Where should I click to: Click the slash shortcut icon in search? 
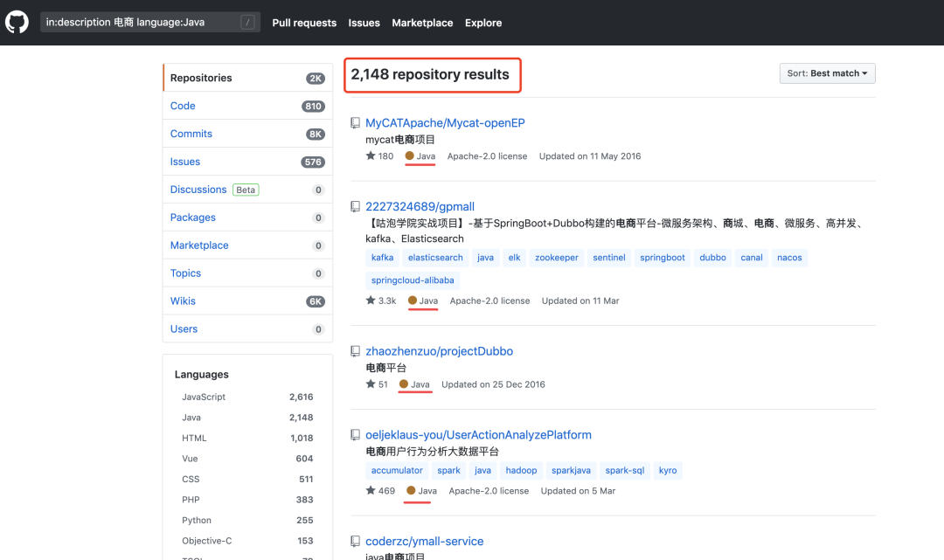click(x=246, y=22)
